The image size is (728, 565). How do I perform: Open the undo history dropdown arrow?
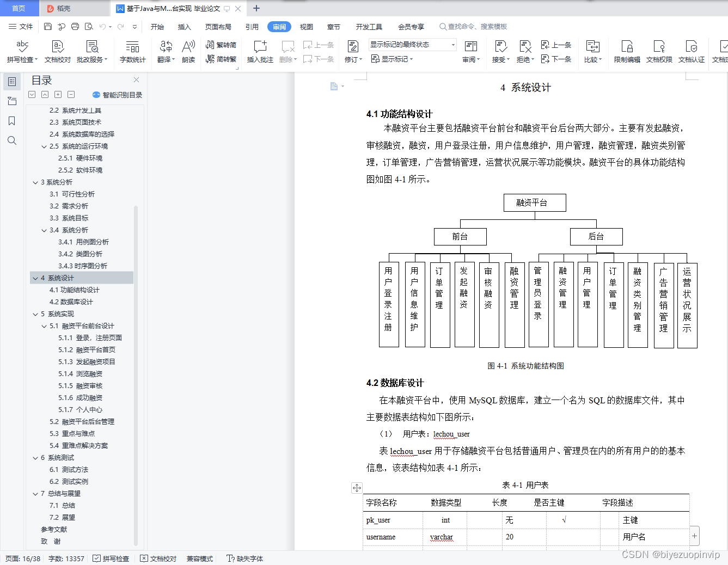(110, 27)
